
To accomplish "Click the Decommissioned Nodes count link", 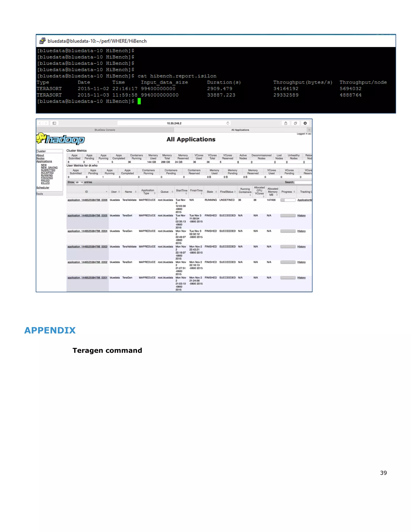I will tap(252, 162).
